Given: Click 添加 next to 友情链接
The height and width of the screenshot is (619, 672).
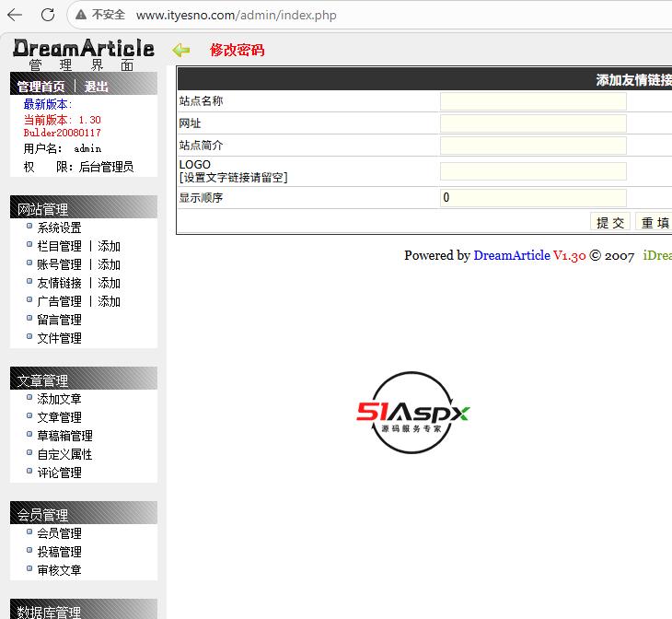Looking at the screenshot, I should (109, 283).
